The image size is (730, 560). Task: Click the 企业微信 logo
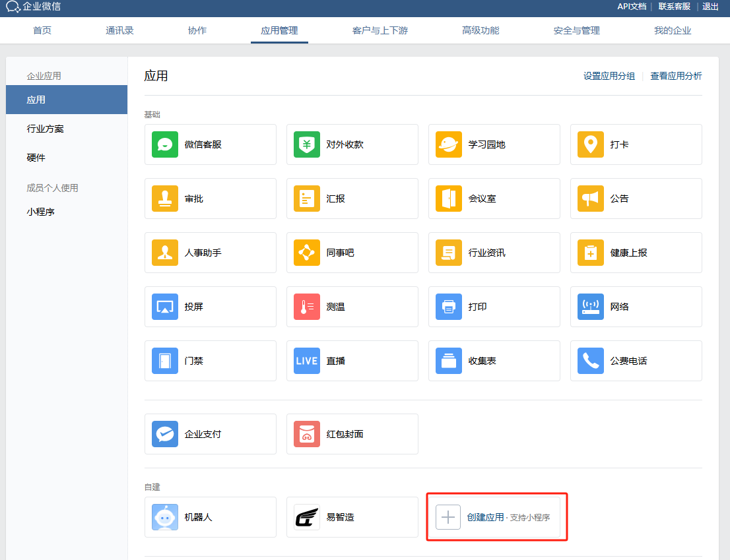tap(33, 7)
